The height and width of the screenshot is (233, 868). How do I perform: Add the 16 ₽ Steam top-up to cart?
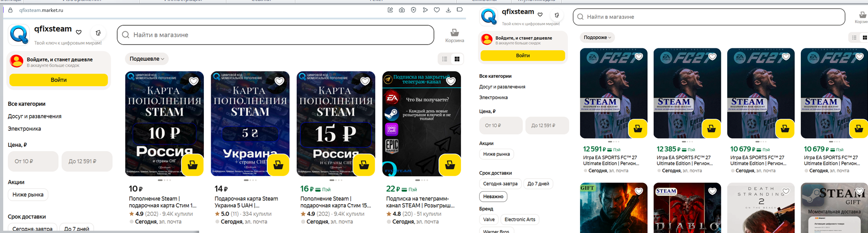click(364, 165)
